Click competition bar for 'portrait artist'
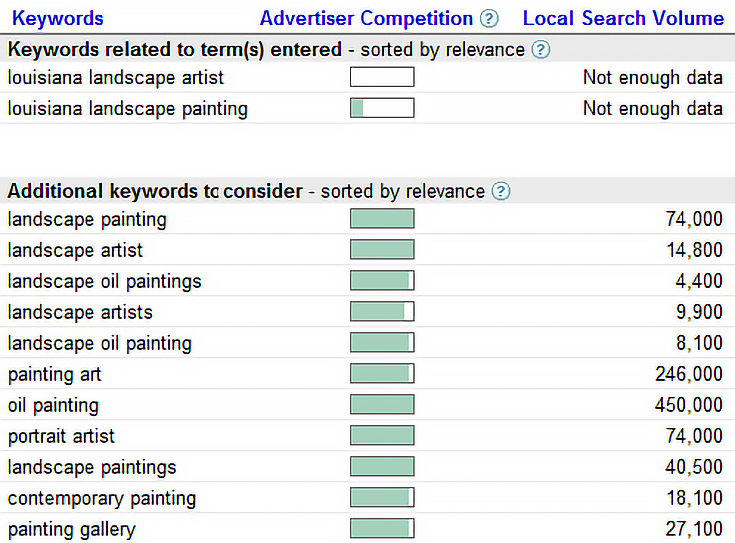 click(x=382, y=435)
